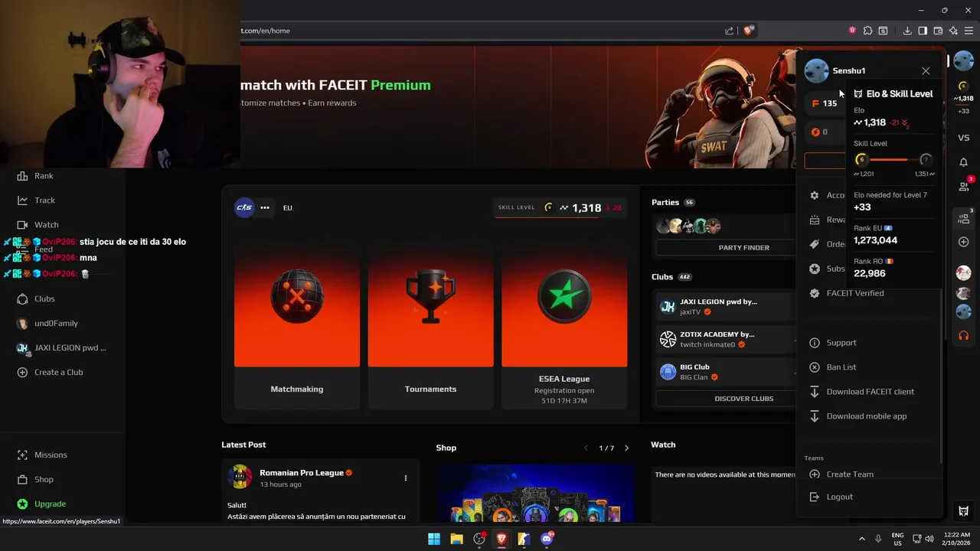Click Create a Club in the sidebar

pos(50,372)
